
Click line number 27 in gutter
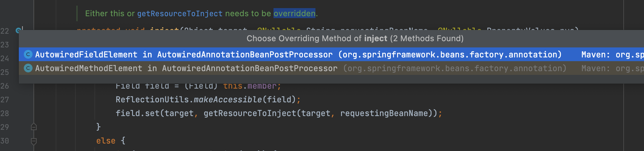(5, 100)
